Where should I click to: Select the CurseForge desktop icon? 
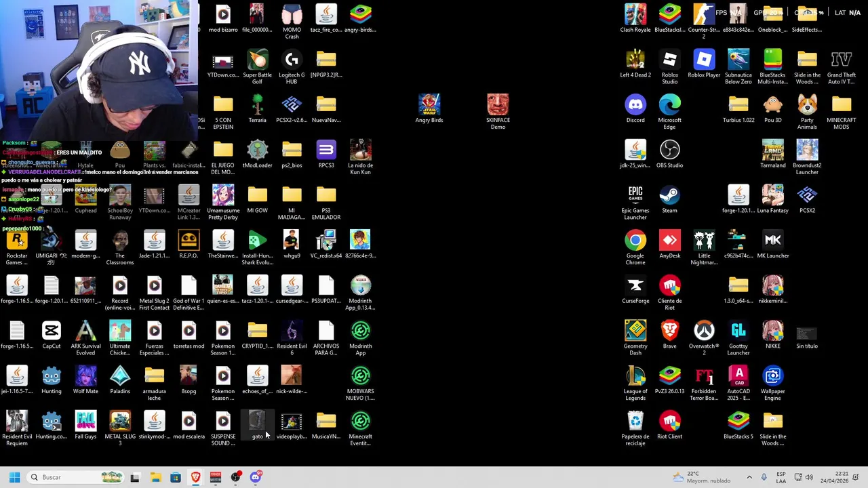[x=635, y=290]
